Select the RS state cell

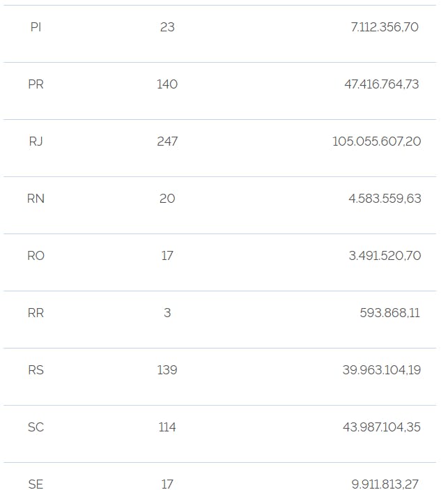pos(36,370)
